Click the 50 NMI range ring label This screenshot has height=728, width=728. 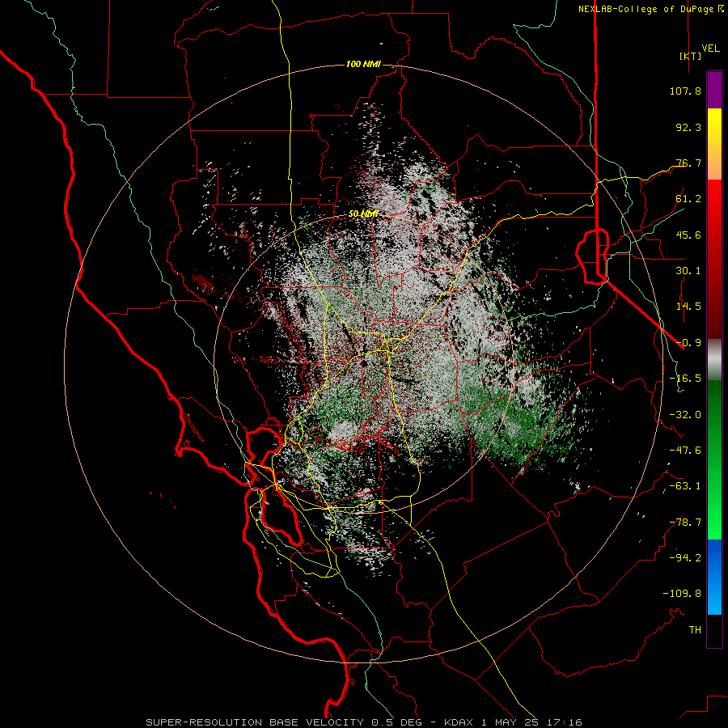tap(363, 214)
